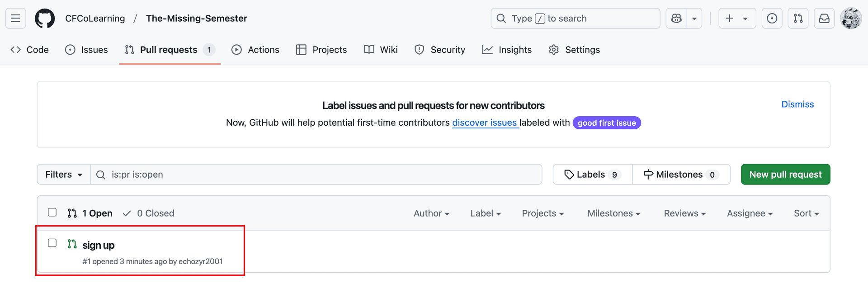
Task: Open the notifications inbox icon
Action: (824, 19)
